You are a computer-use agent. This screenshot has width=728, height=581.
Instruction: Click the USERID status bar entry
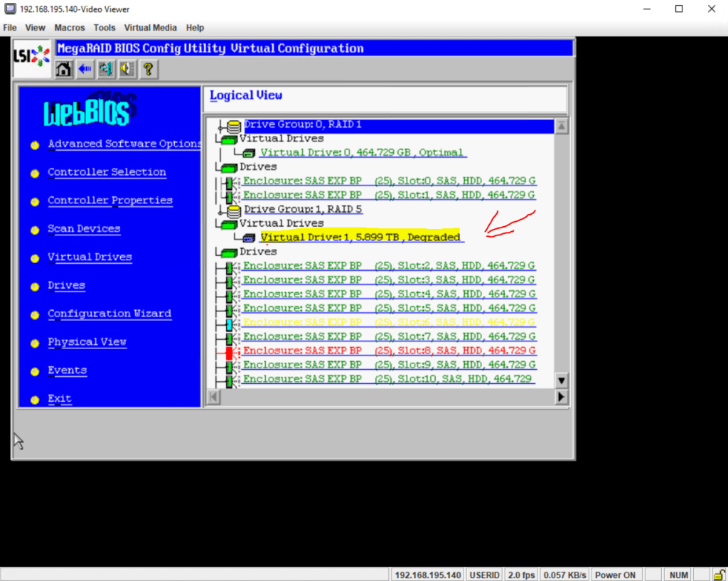484,575
